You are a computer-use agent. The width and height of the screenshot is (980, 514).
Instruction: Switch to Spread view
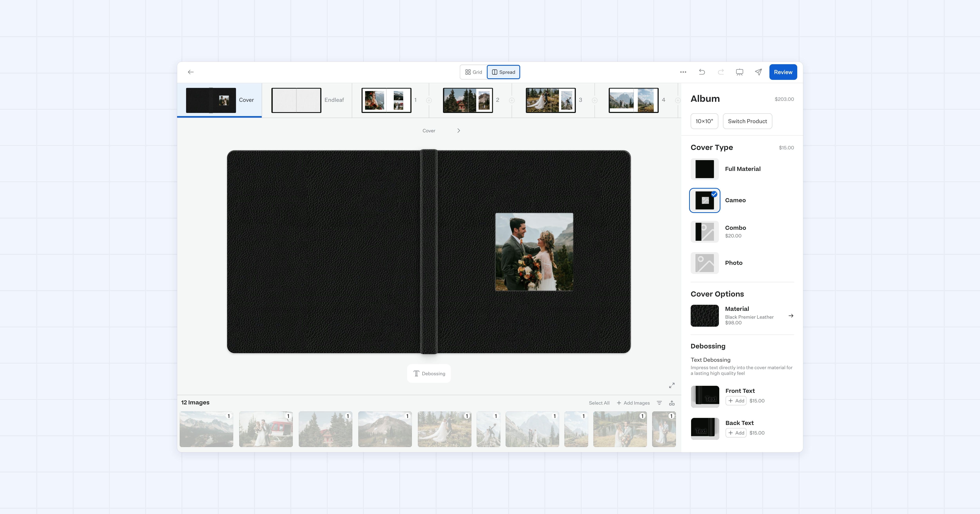pos(503,72)
